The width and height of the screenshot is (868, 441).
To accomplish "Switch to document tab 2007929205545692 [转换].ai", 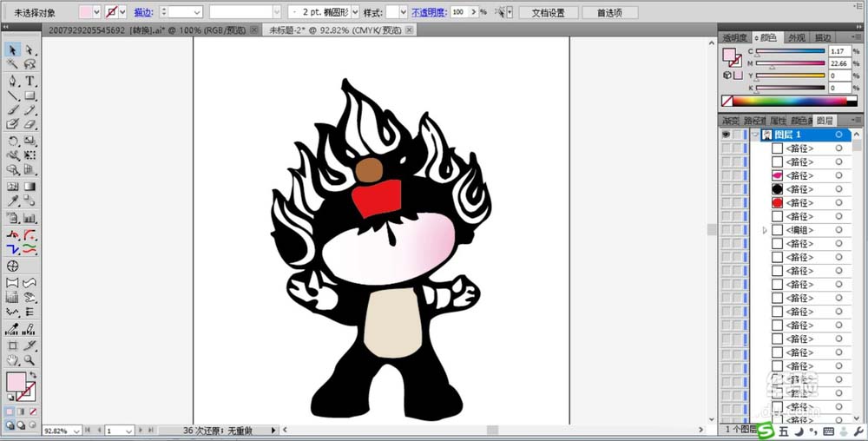I will [x=147, y=30].
